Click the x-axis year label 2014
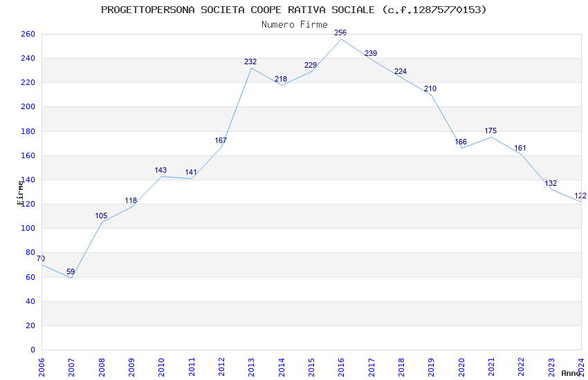Image resolution: width=588 pixels, height=380 pixels. tap(282, 368)
